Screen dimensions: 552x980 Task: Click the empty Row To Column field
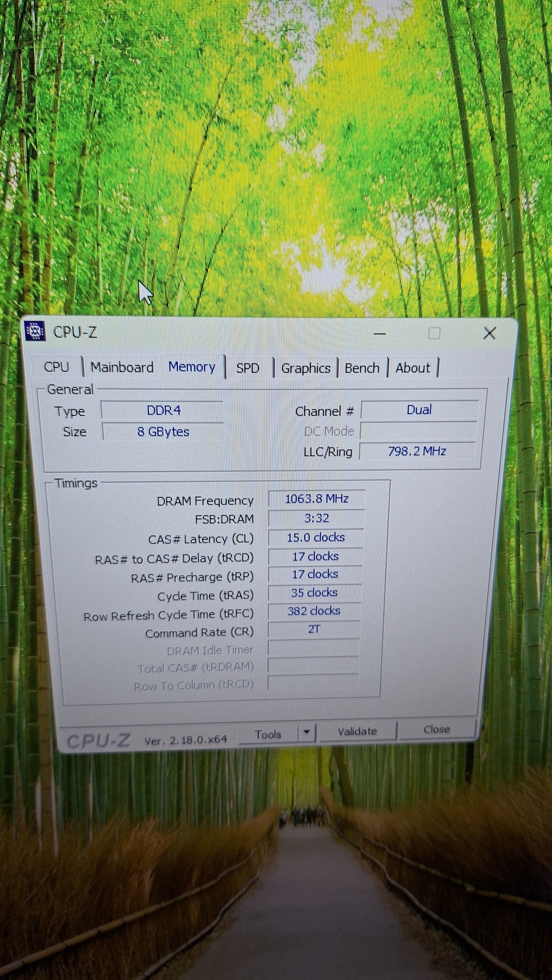tap(312, 683)
